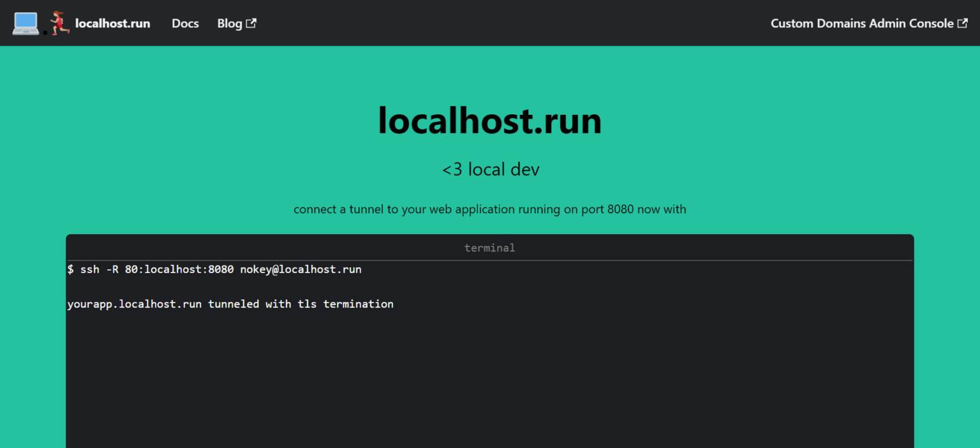Click the <3 local dev tagline

[489, 168]
